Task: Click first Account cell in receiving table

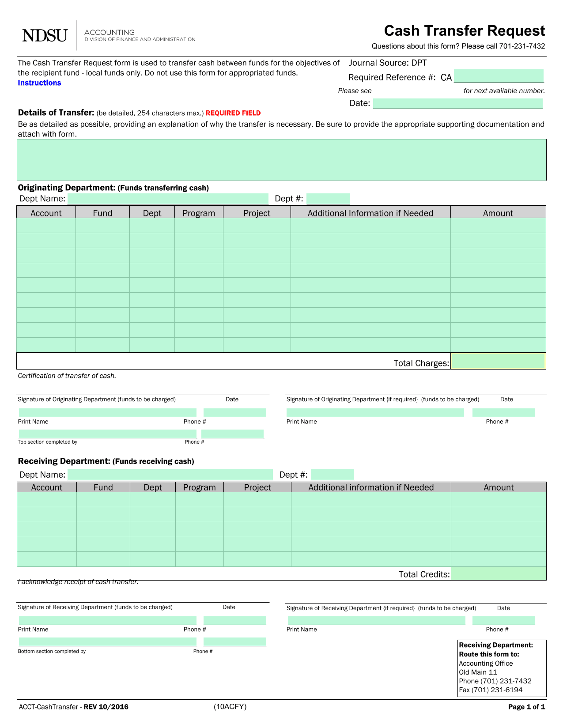Action: (47, 500)
